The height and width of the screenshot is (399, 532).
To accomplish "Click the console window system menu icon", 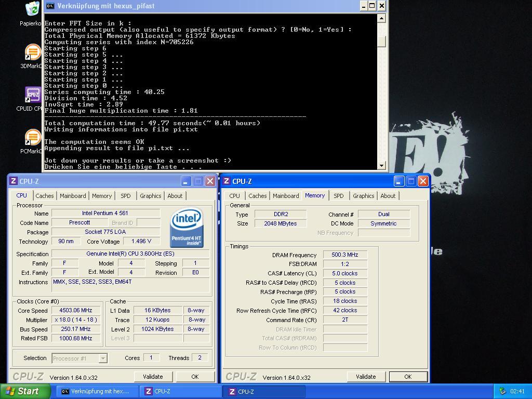I will 50,6.
